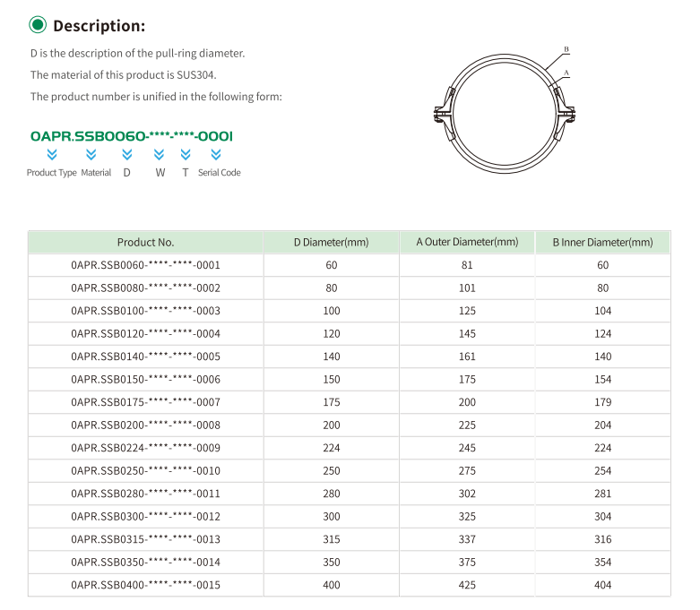This screenshot has height=610, width=700.
Task: Click product number 0APR.SSB0224-****-****-0009
Action: coord(145,448)
